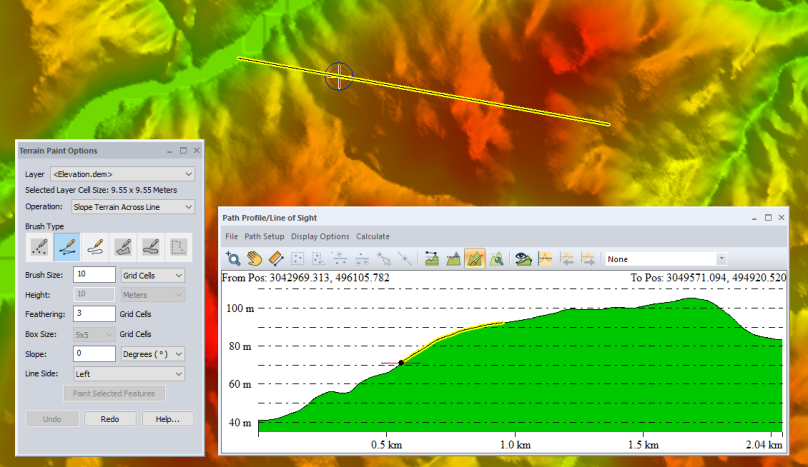Open the Display Options menu
The width and height of the screenshot is (808, 467).
coord(320,237)
